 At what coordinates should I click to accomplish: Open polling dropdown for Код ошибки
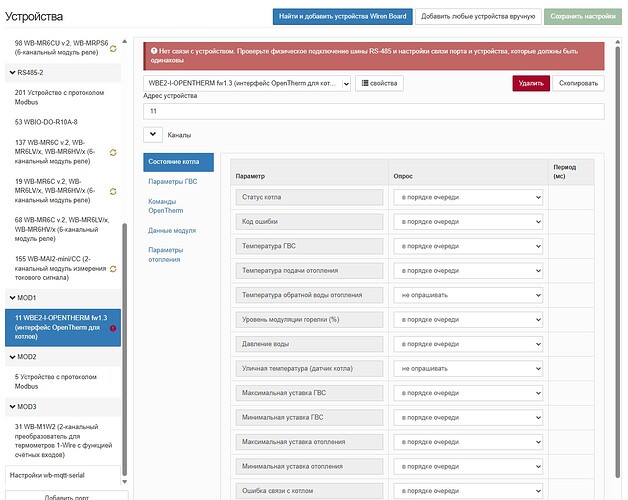pyautogui.click(x=468, y=222)
